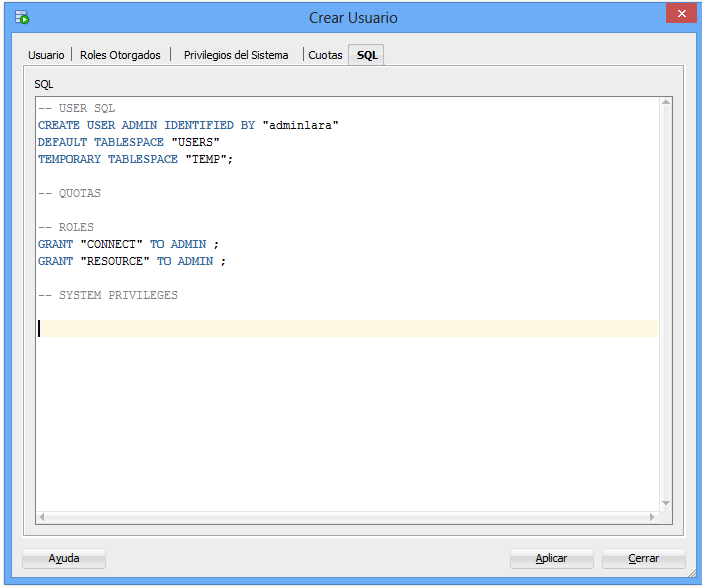Click the horizontal scroll right arrow
The image size is (702, 587).
[652, 517]
